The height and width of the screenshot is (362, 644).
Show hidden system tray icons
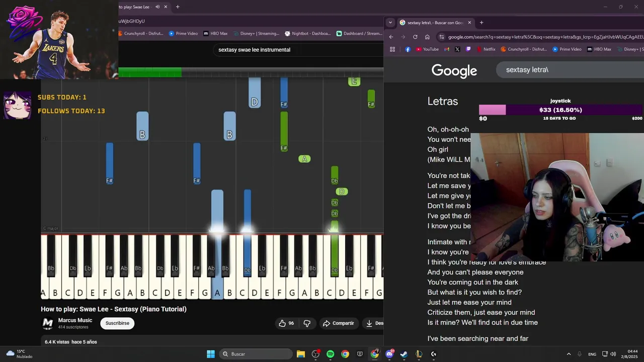coord(569,354)
